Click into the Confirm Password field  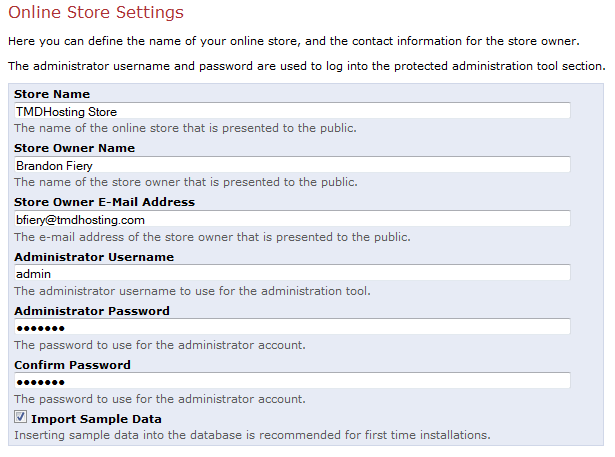click(x=291, y=381)
